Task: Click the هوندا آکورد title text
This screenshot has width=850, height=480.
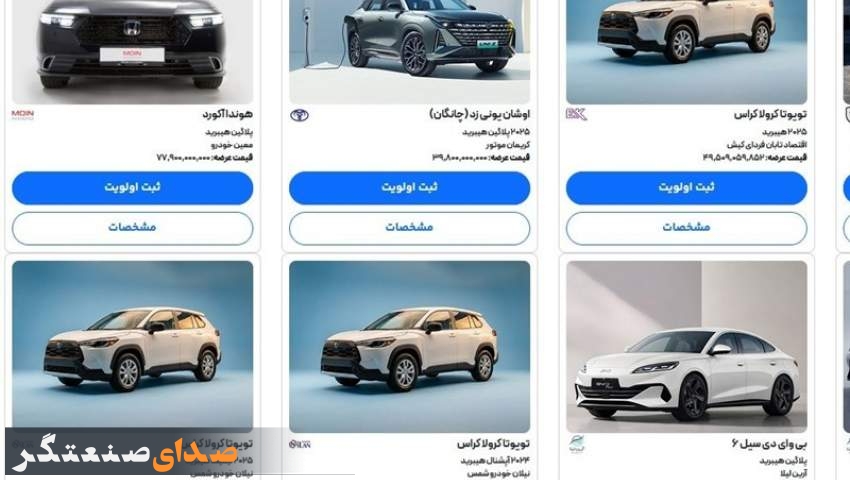Action: tap(228, 114)
